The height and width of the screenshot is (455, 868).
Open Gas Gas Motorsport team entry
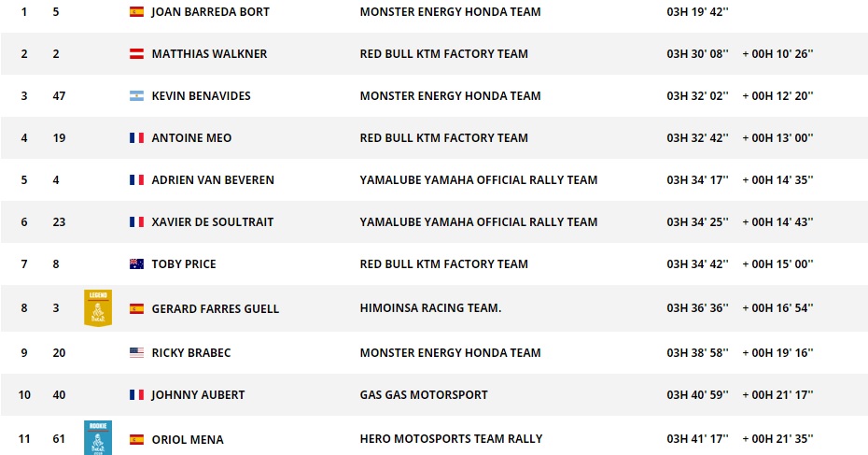click(424, 395)
